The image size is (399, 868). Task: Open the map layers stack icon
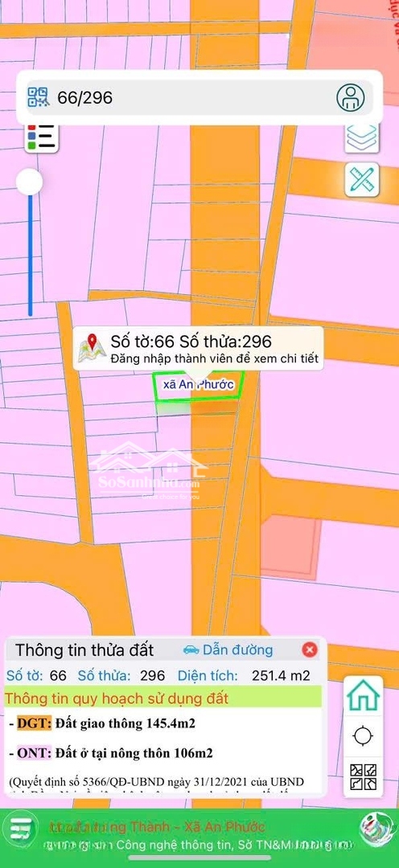click(x=362, y=137)
